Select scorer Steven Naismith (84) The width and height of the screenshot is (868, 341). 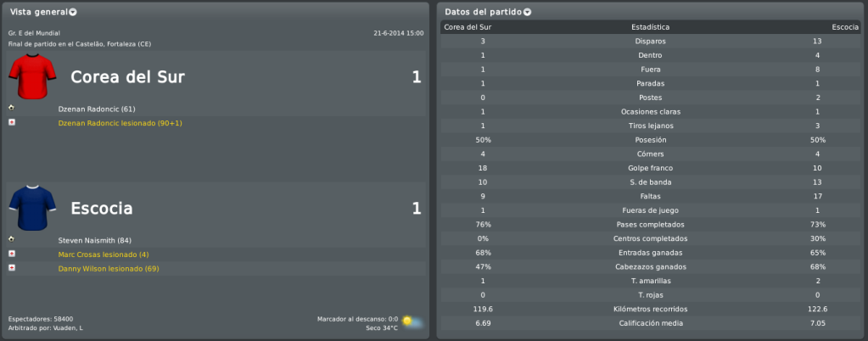(95, 240)
